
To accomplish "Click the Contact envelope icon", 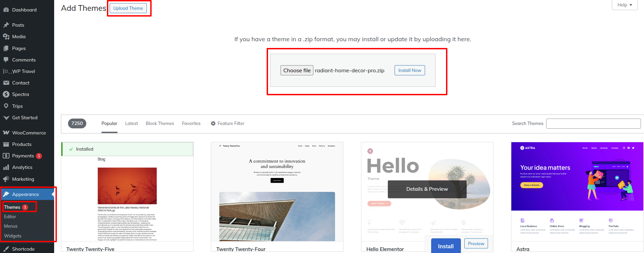I will point(6,83).
